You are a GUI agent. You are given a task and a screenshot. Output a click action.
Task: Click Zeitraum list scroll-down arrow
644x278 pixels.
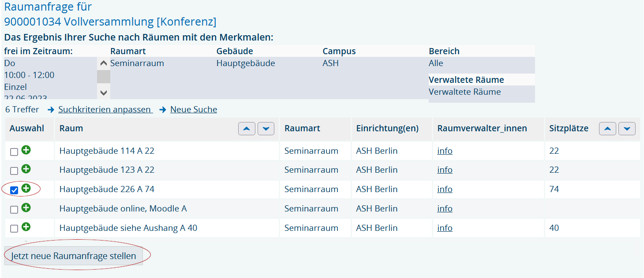click(x=104, y=93)
